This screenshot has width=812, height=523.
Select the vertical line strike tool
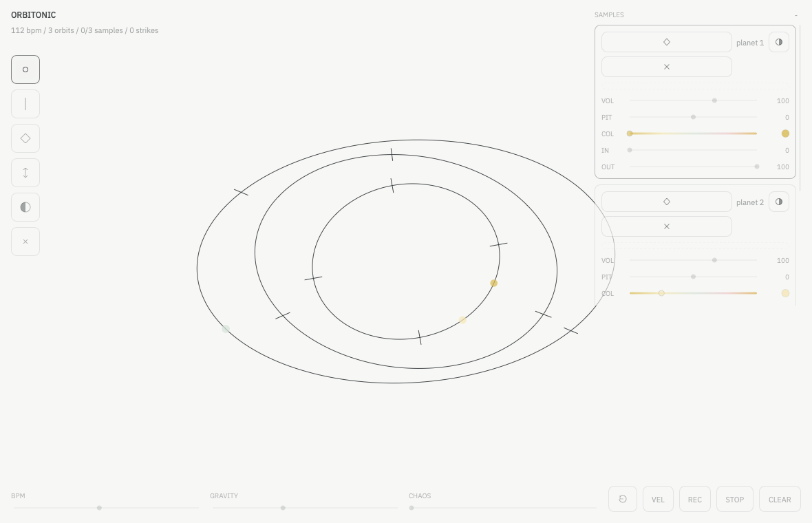coord(25,104)
